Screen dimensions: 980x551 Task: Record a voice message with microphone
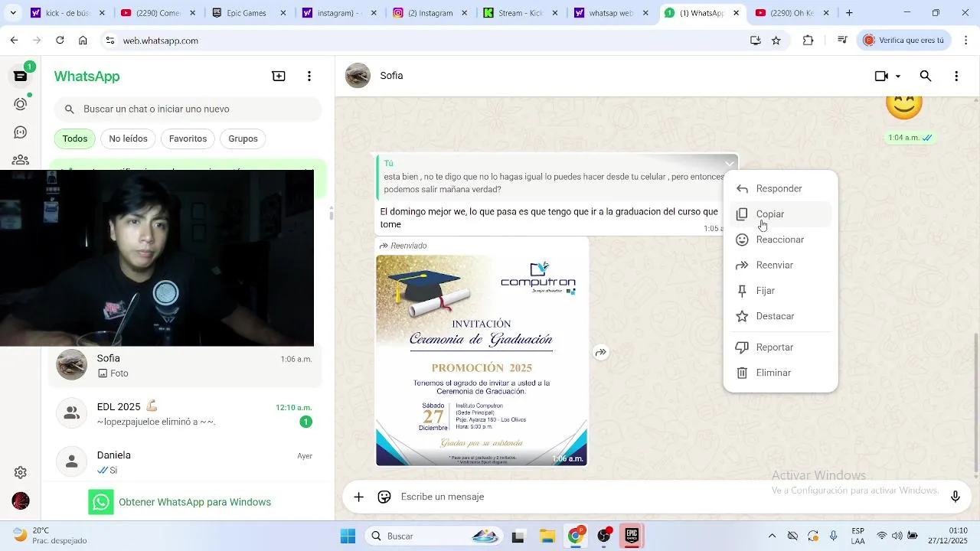(x=955, y=497)
